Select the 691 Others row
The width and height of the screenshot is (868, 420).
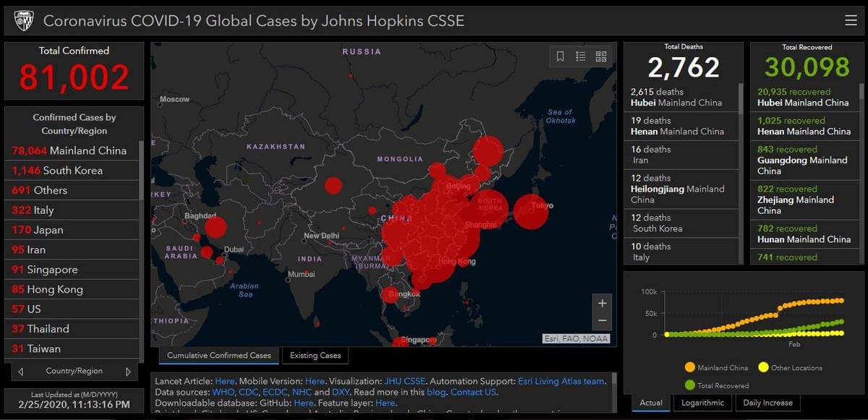(70, 190)
